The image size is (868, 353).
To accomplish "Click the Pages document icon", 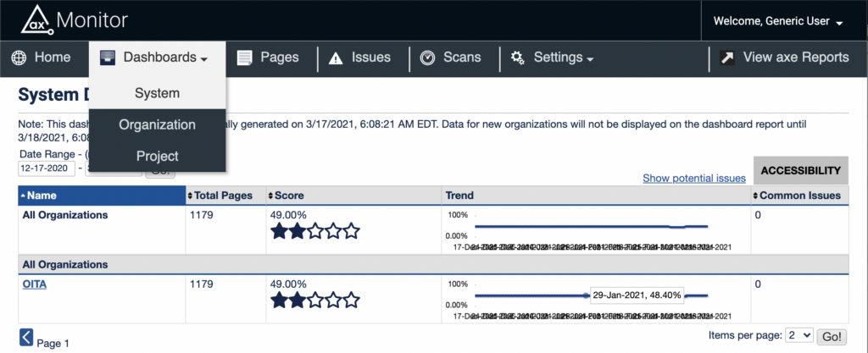I will pyautogui.click(x=245, y=58).
